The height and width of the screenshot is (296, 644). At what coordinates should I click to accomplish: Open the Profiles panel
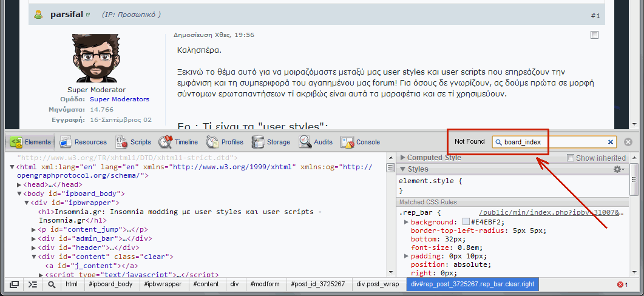224,142
